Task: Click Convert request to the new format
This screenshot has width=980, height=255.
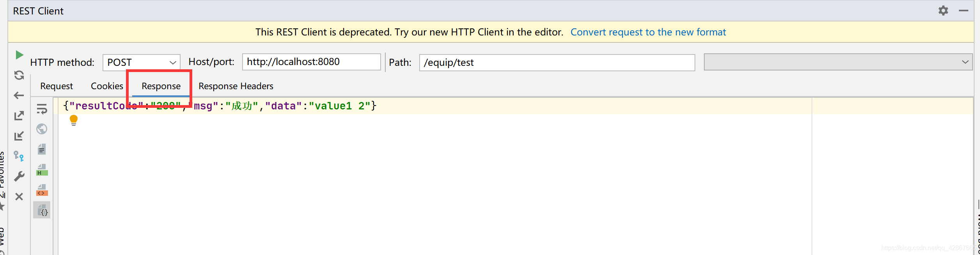Action: tap(648, 32)
